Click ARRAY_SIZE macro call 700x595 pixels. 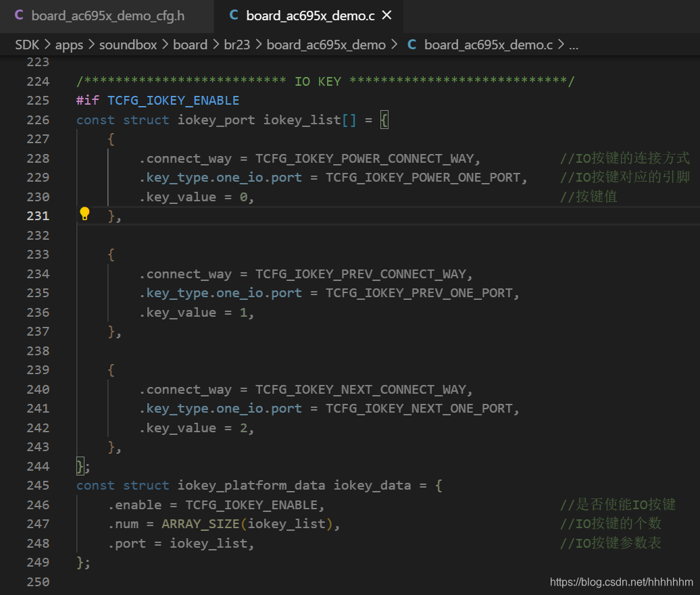[x=201, y=524]
